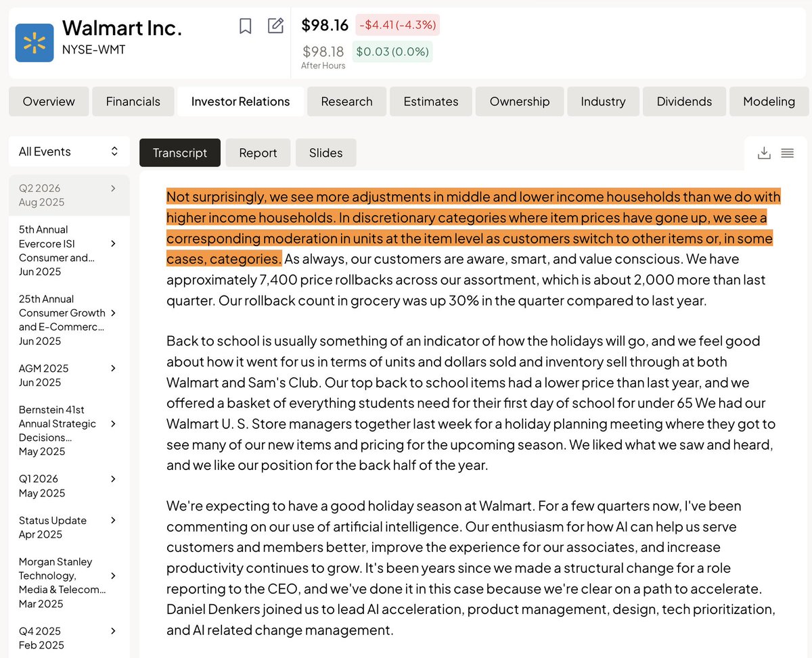The image size is (812, 658).
Task: Download the transcript via the download icon
Action: pos(764,153)
